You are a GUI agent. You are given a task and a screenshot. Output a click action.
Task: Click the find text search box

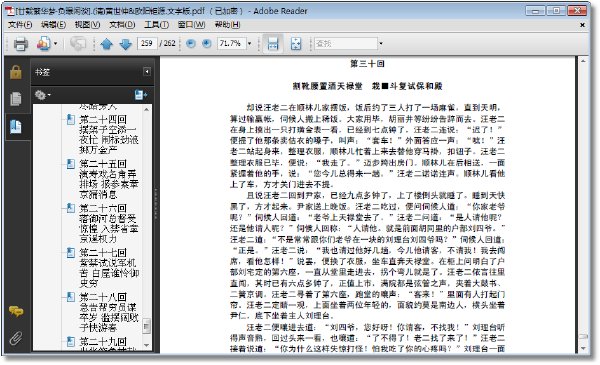[346, 43]
